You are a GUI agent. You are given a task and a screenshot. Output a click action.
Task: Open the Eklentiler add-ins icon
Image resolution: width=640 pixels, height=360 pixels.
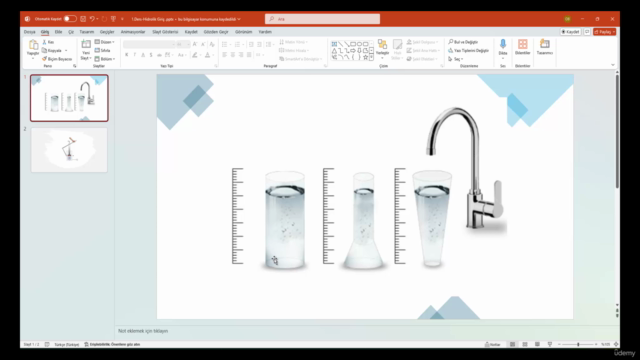pyautogui.click(x=522, y=44)
